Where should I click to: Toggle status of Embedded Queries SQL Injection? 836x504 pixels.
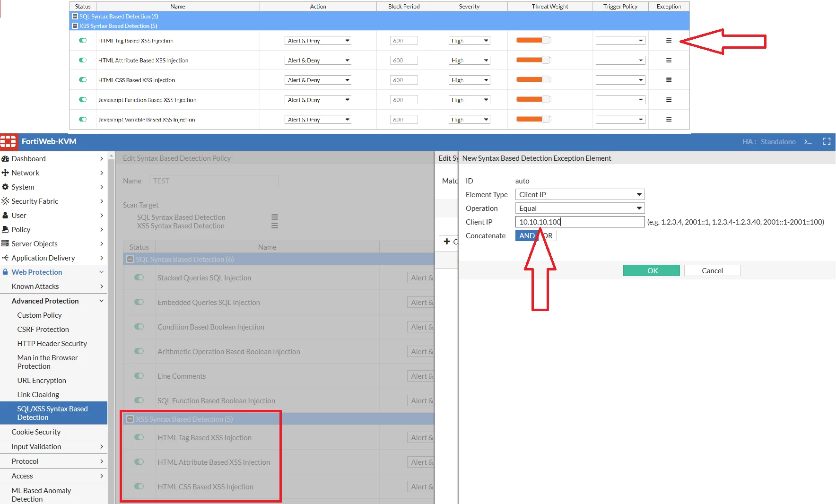tap(139, 302)
